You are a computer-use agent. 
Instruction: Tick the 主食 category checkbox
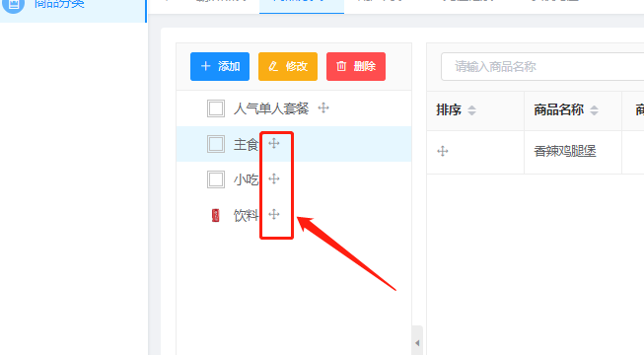coord(216,144)
